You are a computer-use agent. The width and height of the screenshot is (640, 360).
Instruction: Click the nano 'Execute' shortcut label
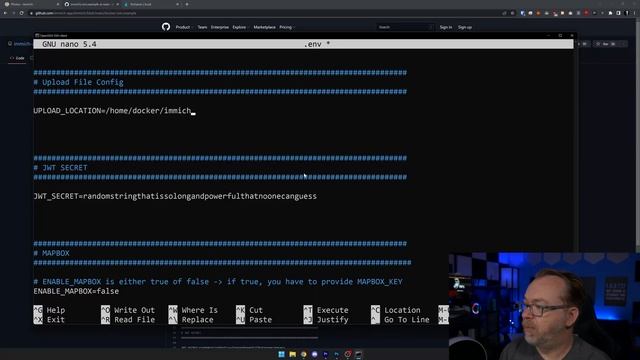(x=333, y=310)
